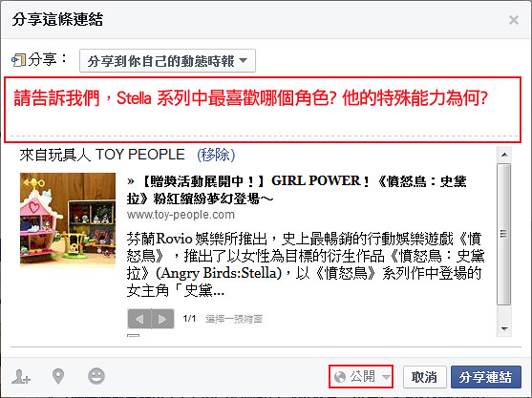This screenshot has height=398, width=532.
Task: Click the tag friends icon
Action: click(21, 377)
